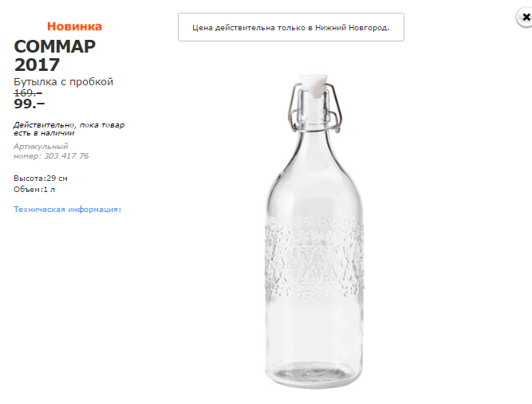Click the availability note in italic text
The height and width of the screenshot is (404, 532).
click(69, 128)
